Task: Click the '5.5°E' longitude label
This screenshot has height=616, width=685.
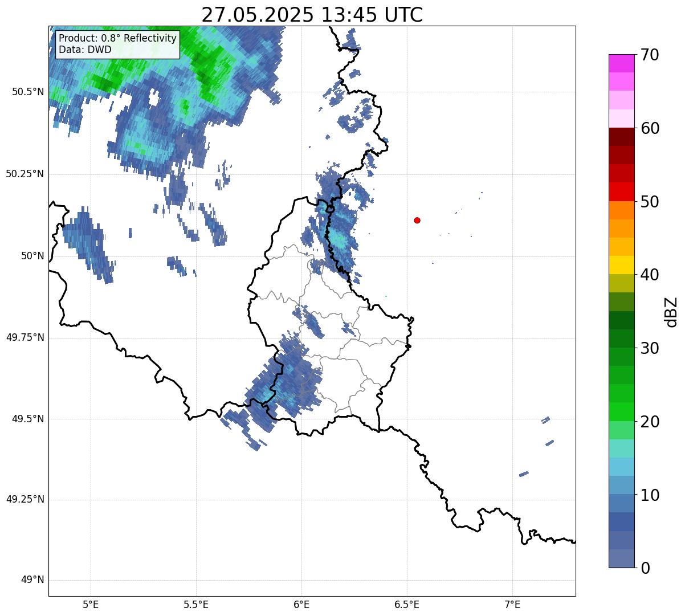Action: click(196, 604)
